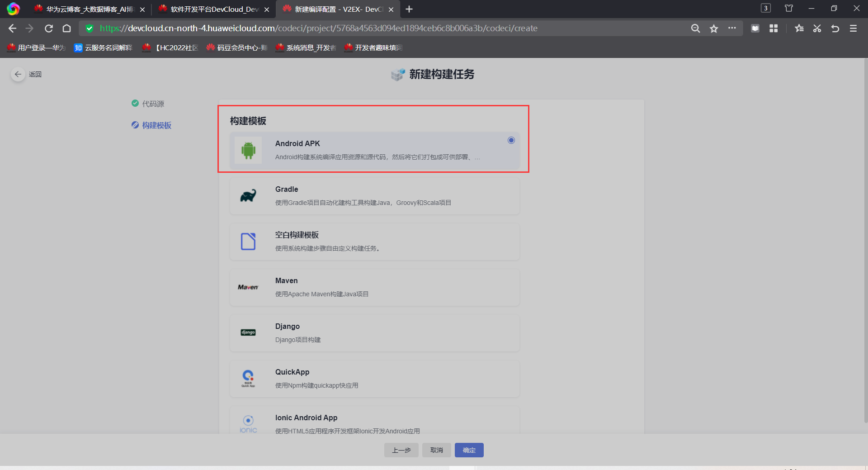Click the scissors screenshot icon
Viewport: 868px width, 470px height.
point(817,28)
